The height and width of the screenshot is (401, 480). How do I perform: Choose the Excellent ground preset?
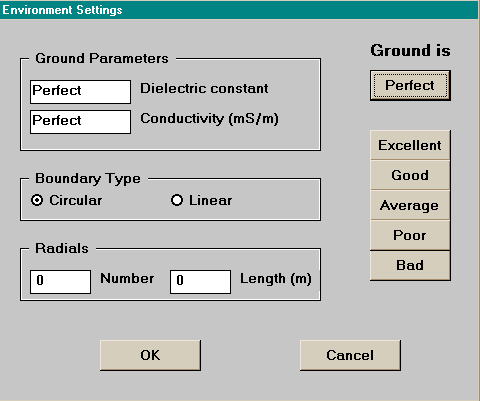[410, 145]
